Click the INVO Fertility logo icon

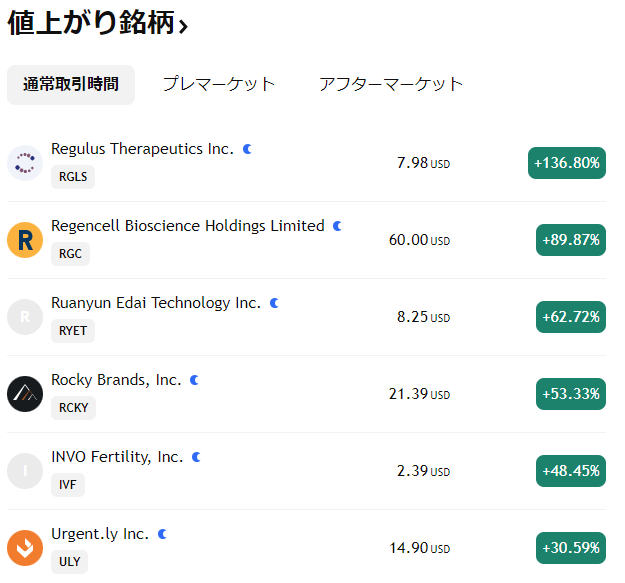click(25, 471)
